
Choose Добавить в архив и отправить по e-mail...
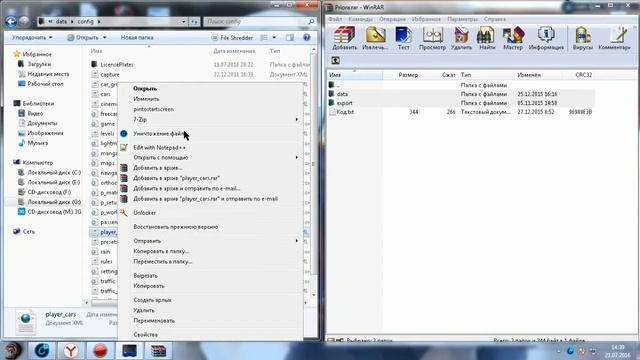(x=210, y=188)
